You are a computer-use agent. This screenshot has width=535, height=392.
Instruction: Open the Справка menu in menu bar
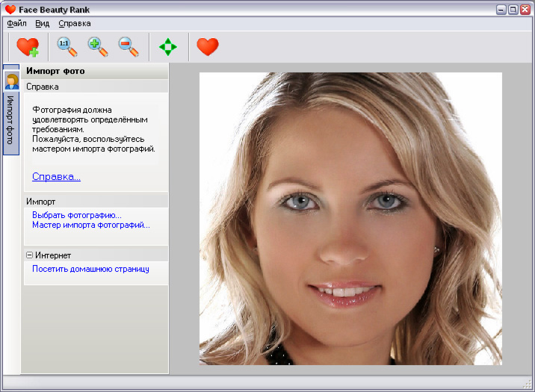click(x=75, y=24)
